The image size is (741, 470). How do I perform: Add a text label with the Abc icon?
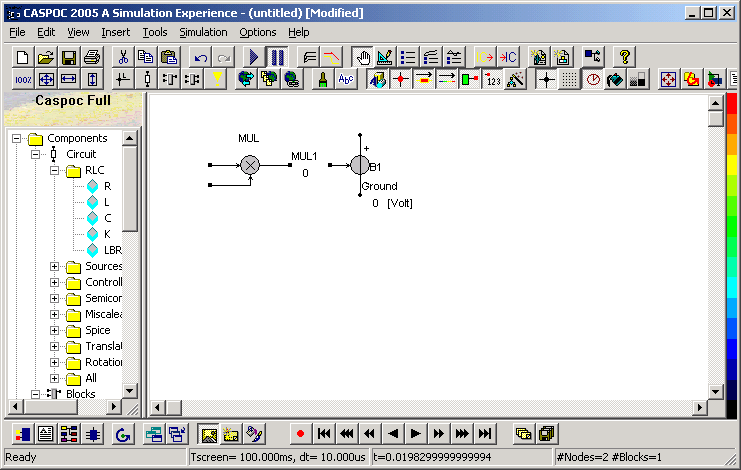346,79
